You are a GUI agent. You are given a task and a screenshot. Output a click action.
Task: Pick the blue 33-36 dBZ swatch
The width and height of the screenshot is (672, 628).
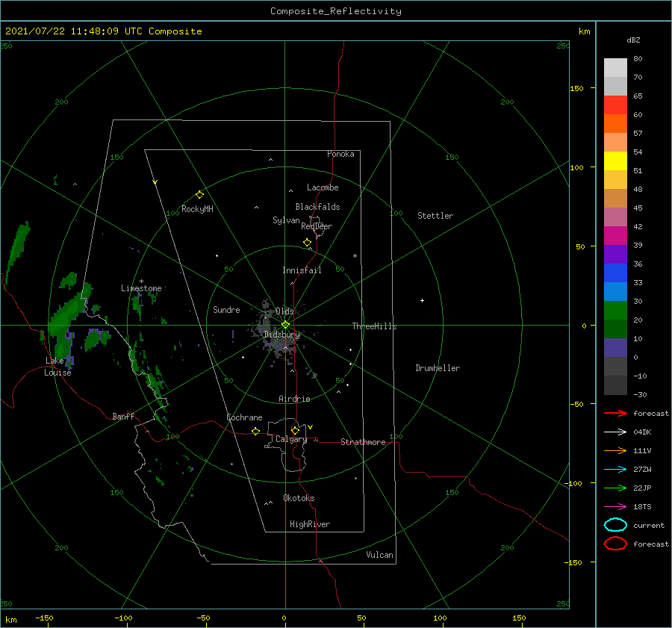pos(615,273)
